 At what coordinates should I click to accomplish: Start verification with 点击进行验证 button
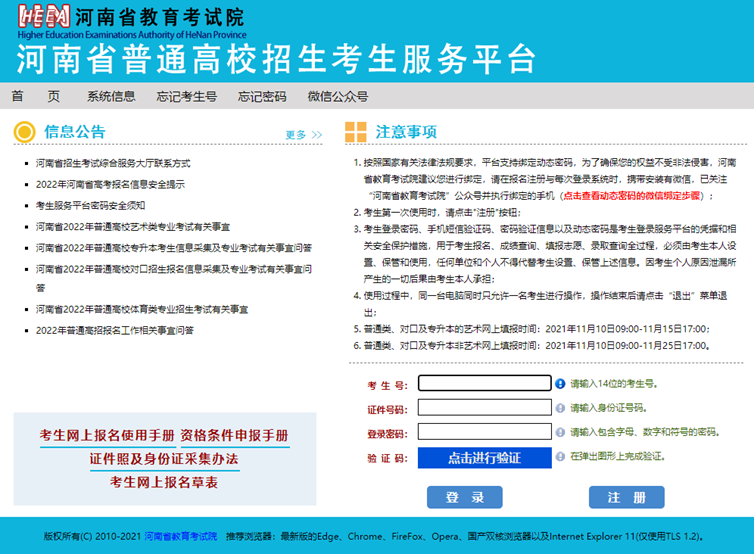tap(484, 457)
